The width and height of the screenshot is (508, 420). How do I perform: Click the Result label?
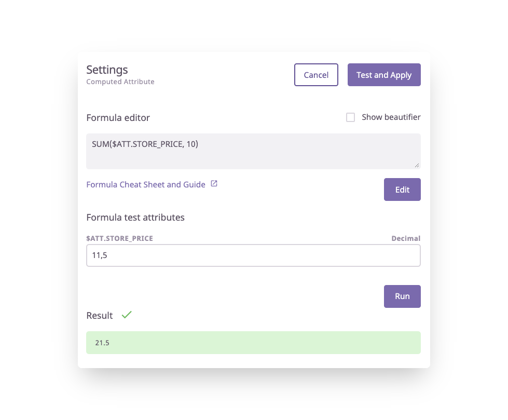tap(100, 316)
